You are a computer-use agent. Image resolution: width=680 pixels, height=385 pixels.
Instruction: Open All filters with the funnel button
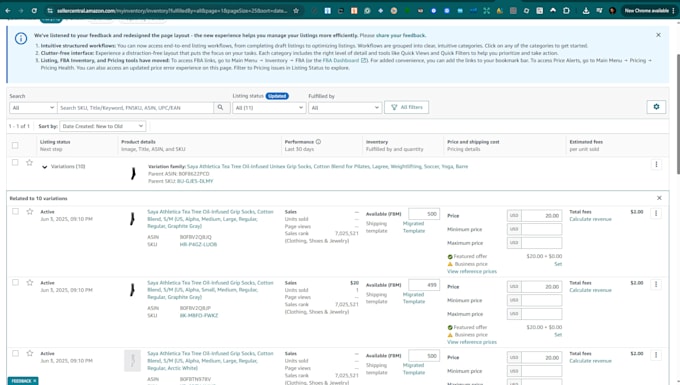[x=406, y=107]
